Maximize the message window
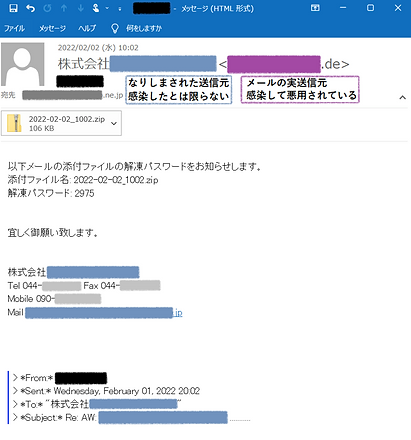This screenshot has height=440, width=411. [370, 8]
